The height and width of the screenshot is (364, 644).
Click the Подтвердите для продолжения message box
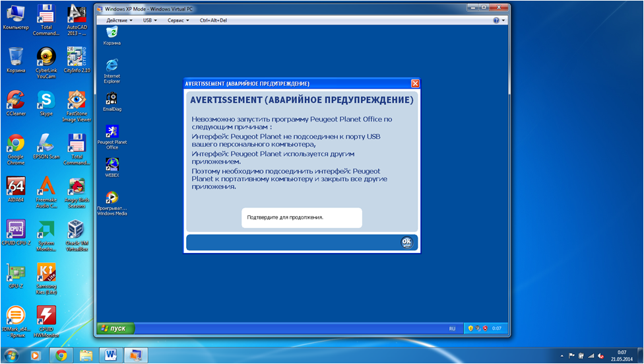click(302, 217)
